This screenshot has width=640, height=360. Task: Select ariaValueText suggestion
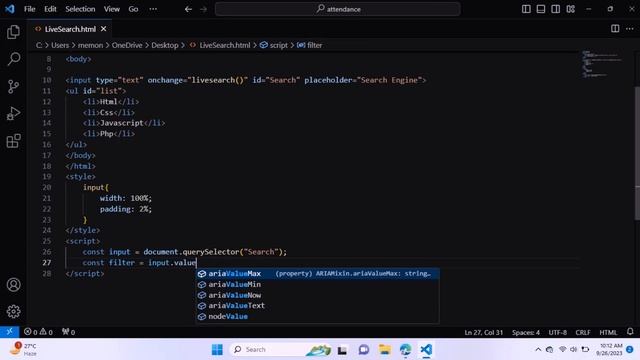pyautogui.click(x=318, y=306)
